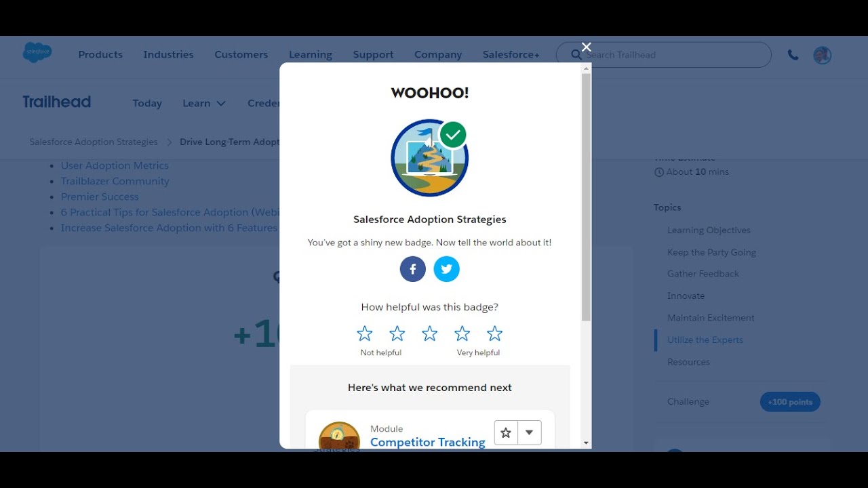Click the Search Trailhead field
Screen dimensions: 868x488
(664, 55)
